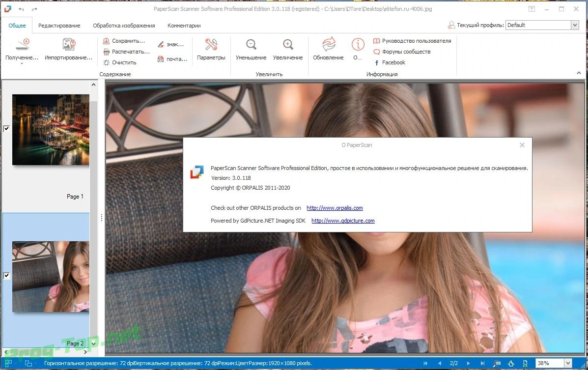
Task: Open the zoom percentage dropdown arrow
Action: click(568, 363)
